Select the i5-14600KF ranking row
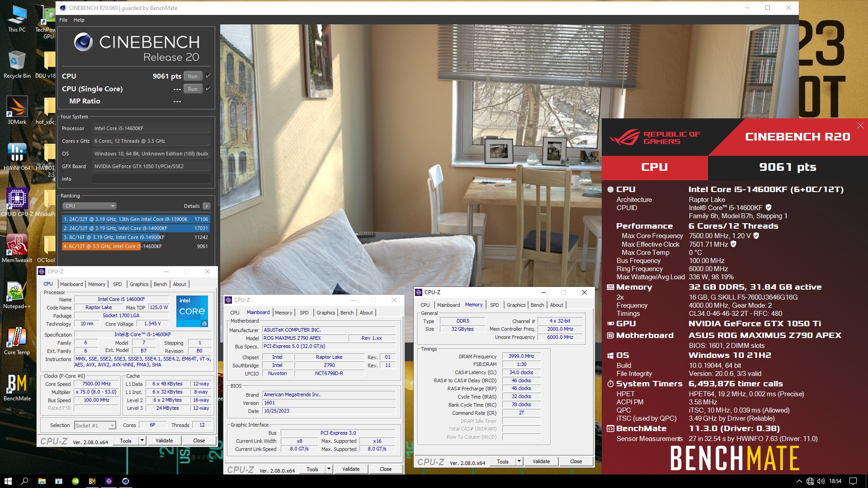The image size is (868, 488). click(136, 246)
